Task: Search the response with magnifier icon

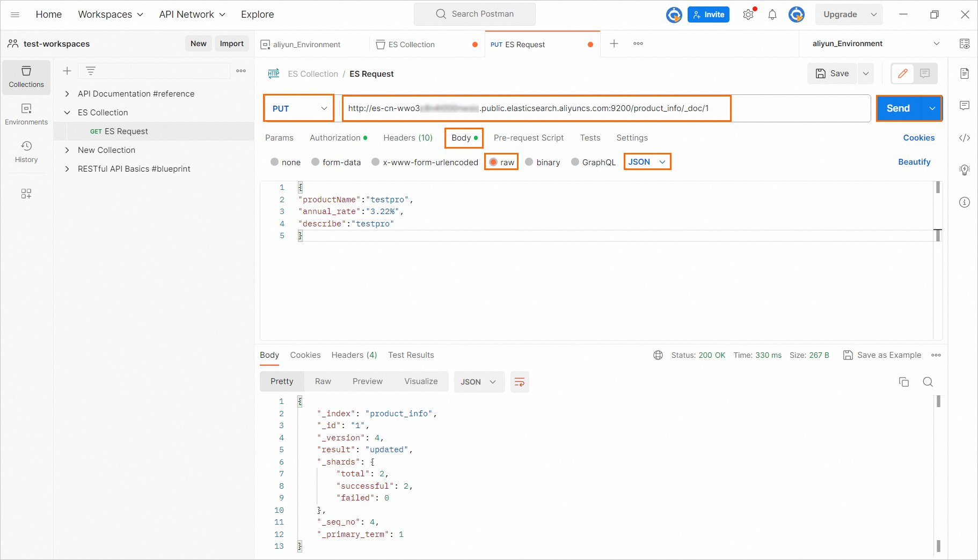Action: (x=928, y=382)
